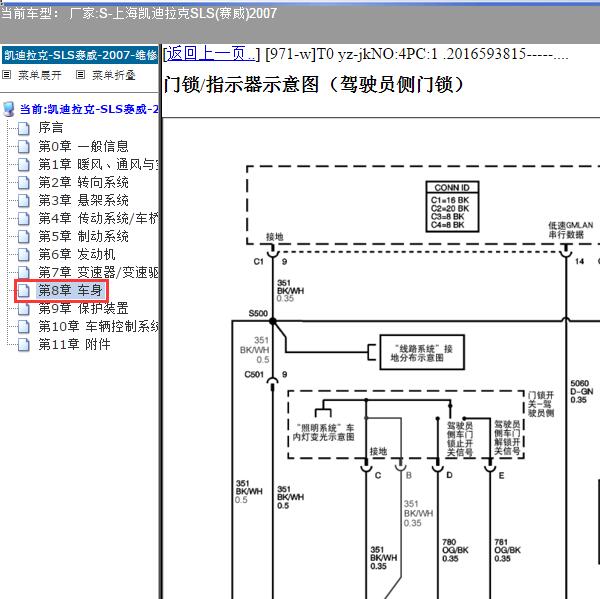
Task: Click page icon beside 第5章 制动系统
Action: [23, 237]
